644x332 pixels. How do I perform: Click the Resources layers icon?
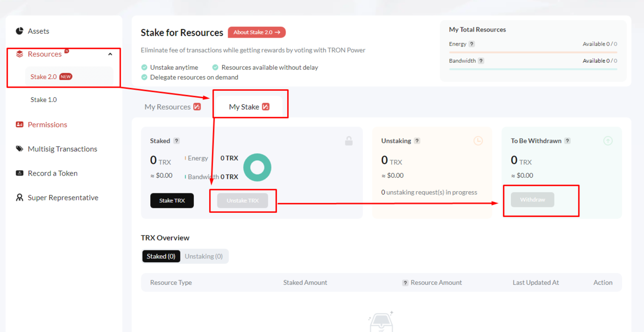point(19,54)
